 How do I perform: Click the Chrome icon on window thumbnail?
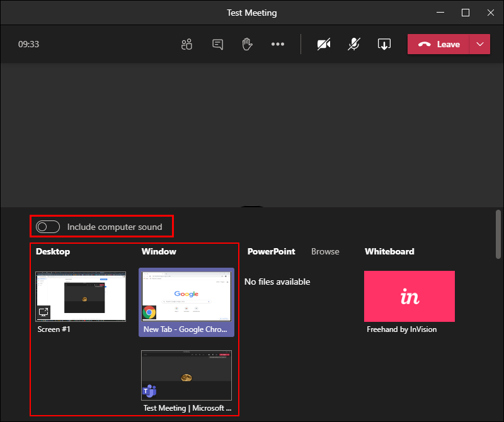click(x=149, y=312)
